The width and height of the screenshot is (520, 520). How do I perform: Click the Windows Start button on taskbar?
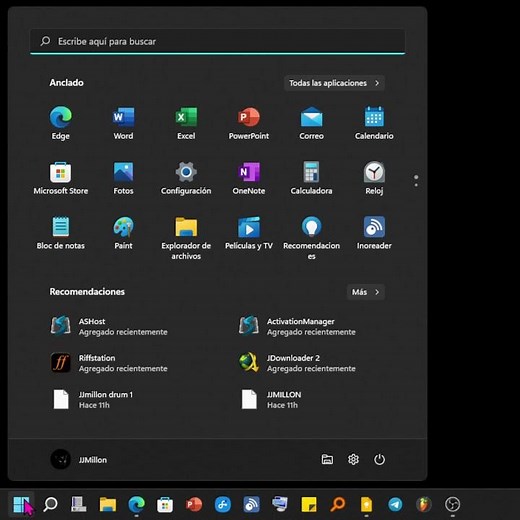[21, 504]
